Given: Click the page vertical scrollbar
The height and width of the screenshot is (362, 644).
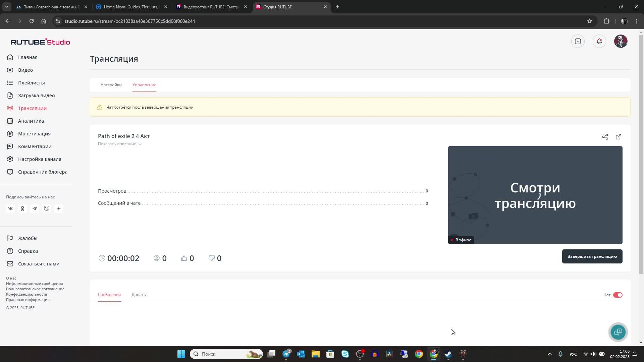Looking at the screenshot, I should coord(641,154).
